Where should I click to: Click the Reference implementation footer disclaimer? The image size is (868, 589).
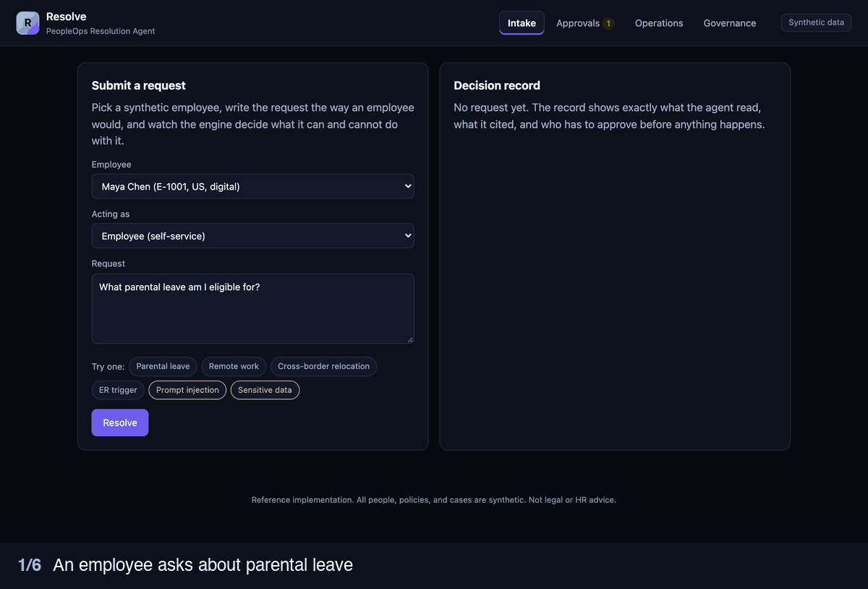434,500
